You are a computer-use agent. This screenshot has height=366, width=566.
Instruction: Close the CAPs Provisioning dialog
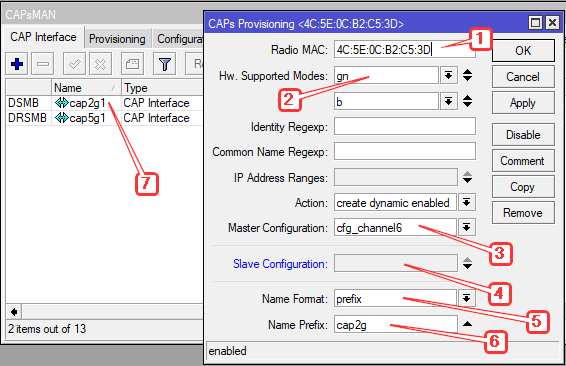pos(552,23)
